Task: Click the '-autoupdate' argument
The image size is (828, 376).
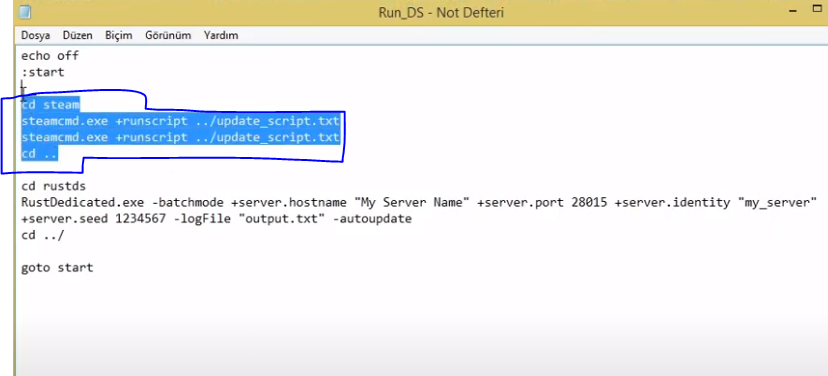Action: click(372, 219)
